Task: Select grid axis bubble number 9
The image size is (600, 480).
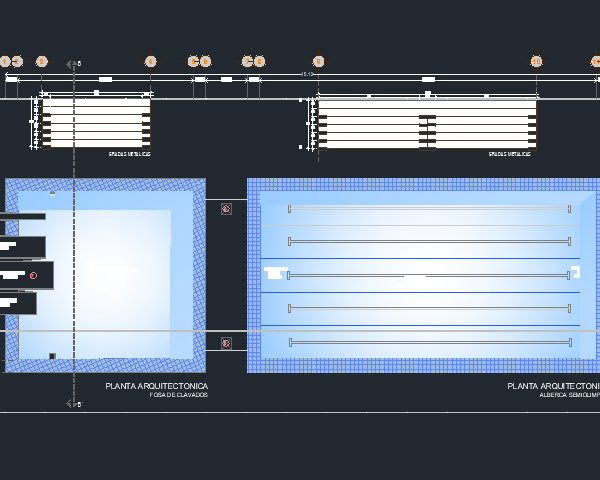Action: click(x=318, y=61)
